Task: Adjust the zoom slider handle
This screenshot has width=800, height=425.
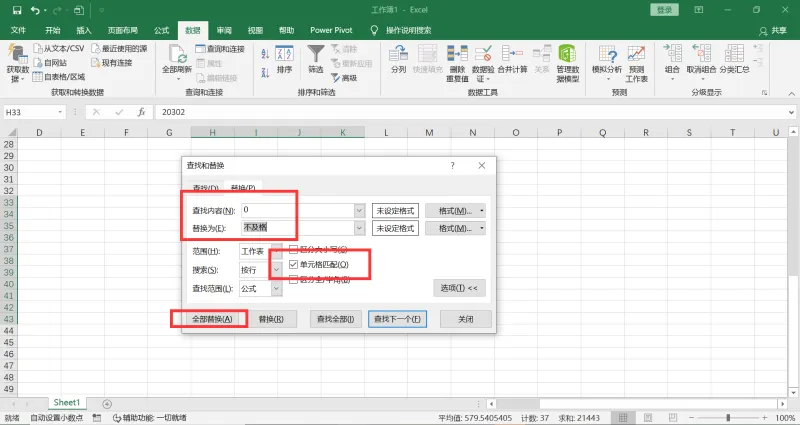Action: [728, 418]
